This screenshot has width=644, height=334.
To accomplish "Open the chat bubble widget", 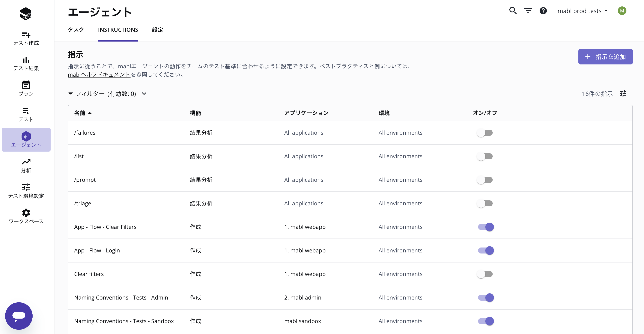I will [19, 316].
